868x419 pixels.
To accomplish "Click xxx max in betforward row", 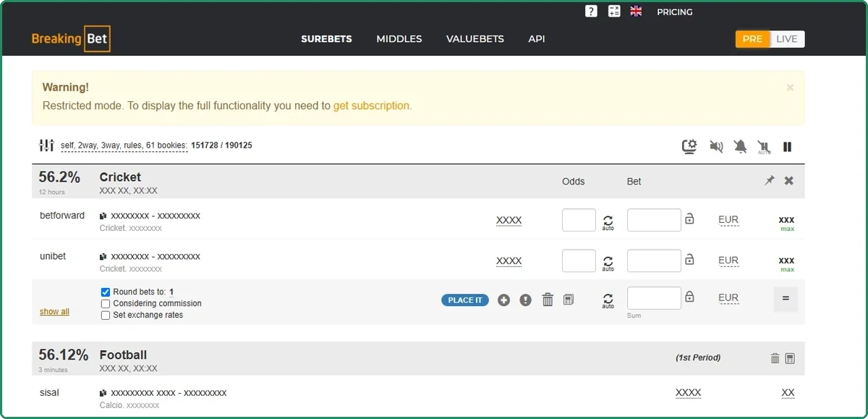I will click(787, 223).
